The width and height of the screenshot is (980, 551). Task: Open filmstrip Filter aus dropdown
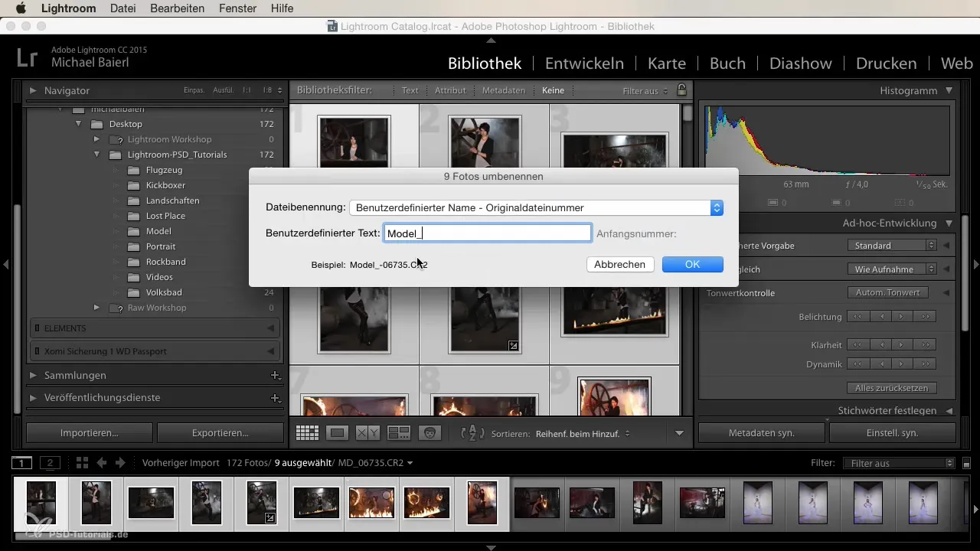pos(899,463)
